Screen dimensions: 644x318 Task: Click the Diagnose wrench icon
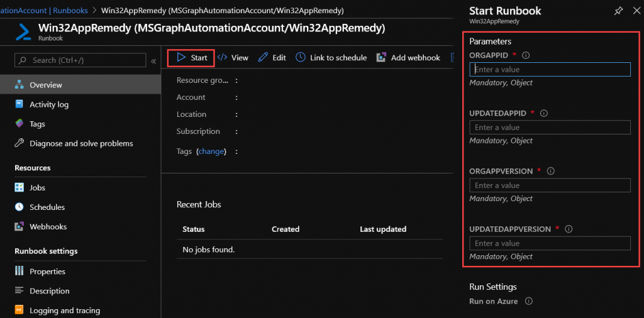tap(19, 143)
